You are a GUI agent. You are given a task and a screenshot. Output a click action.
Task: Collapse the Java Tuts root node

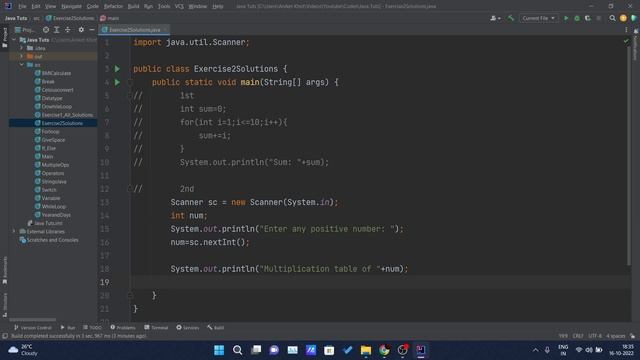(14, 40)
